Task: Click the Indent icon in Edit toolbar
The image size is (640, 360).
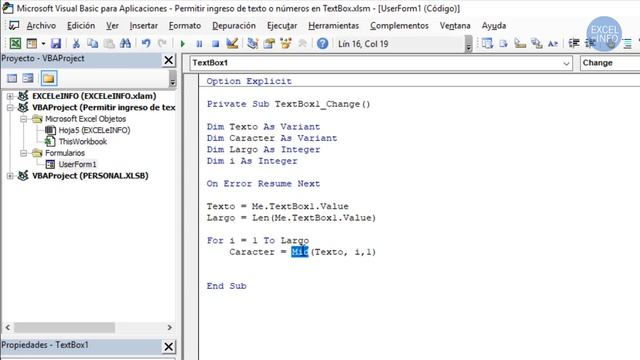Action: coord(574,43)
